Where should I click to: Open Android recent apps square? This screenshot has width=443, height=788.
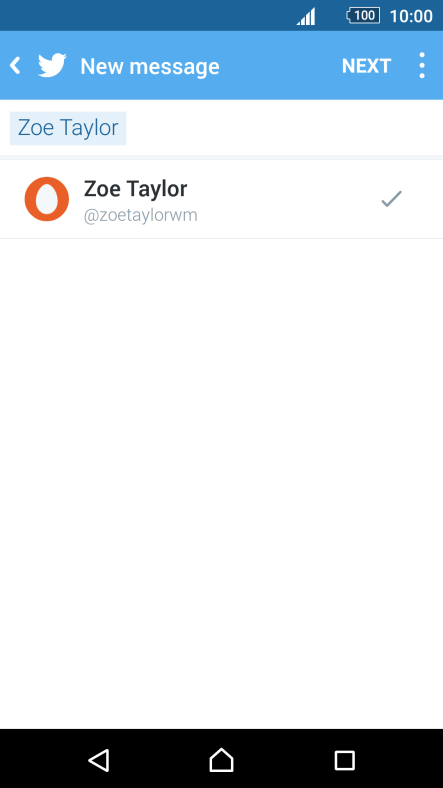(345, 760)
